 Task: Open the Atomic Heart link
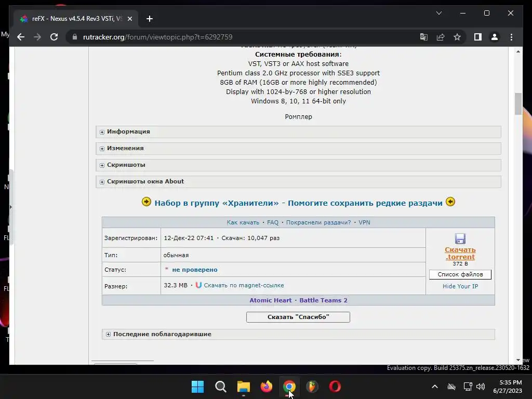pos(270,300)
